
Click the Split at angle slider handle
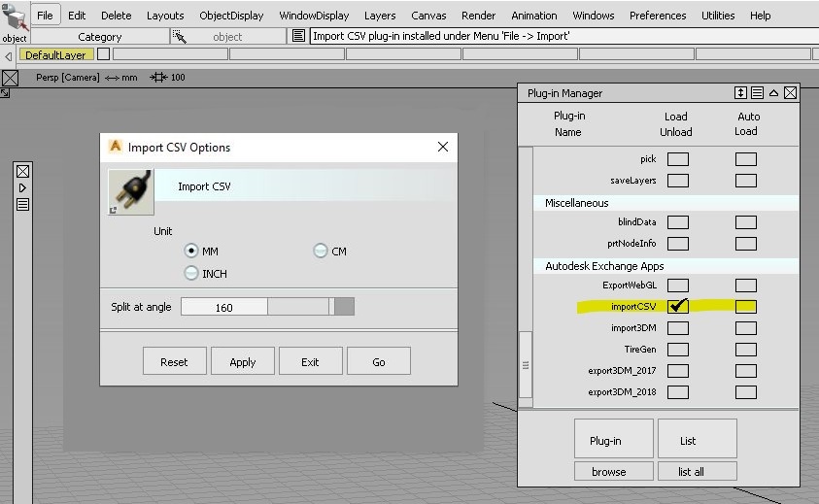coord(331,307)
